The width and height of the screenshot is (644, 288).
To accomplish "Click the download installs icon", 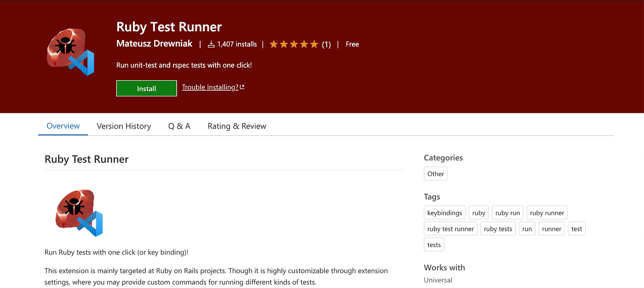I will 212,44.
